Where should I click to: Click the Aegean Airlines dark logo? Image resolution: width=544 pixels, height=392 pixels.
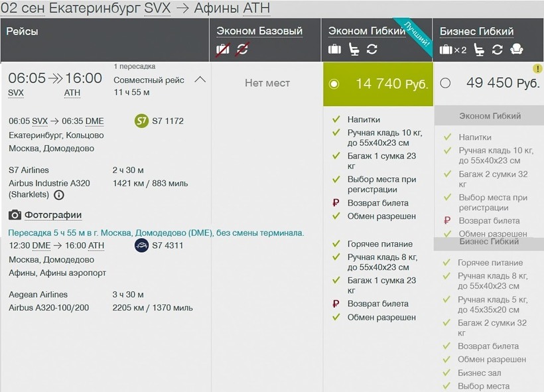click(141, 245)
